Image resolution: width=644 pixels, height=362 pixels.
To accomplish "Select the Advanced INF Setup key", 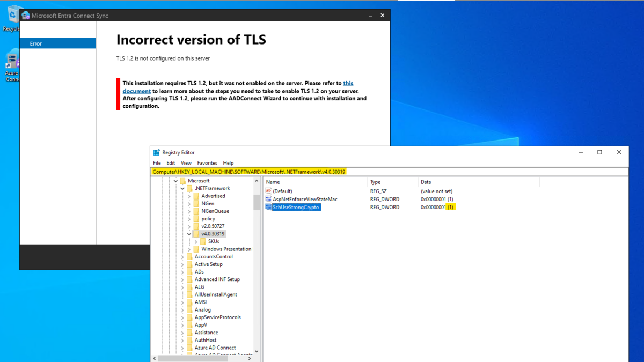I will point(217,279).
